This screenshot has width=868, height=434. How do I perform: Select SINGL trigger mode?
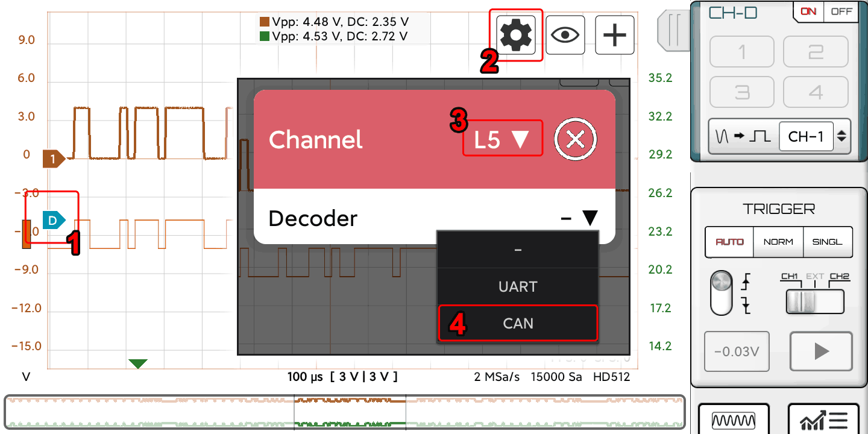pos(828,242)
